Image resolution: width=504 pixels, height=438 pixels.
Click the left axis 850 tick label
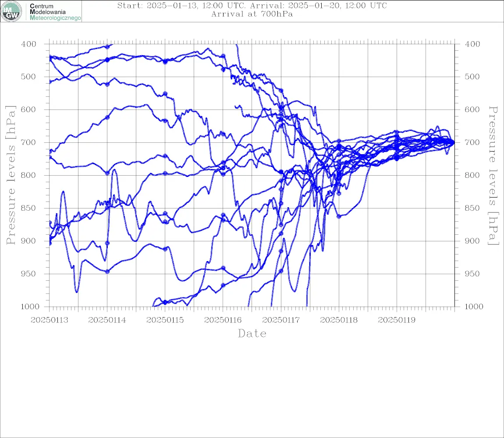pyautogui.click(x=28, y=208)
